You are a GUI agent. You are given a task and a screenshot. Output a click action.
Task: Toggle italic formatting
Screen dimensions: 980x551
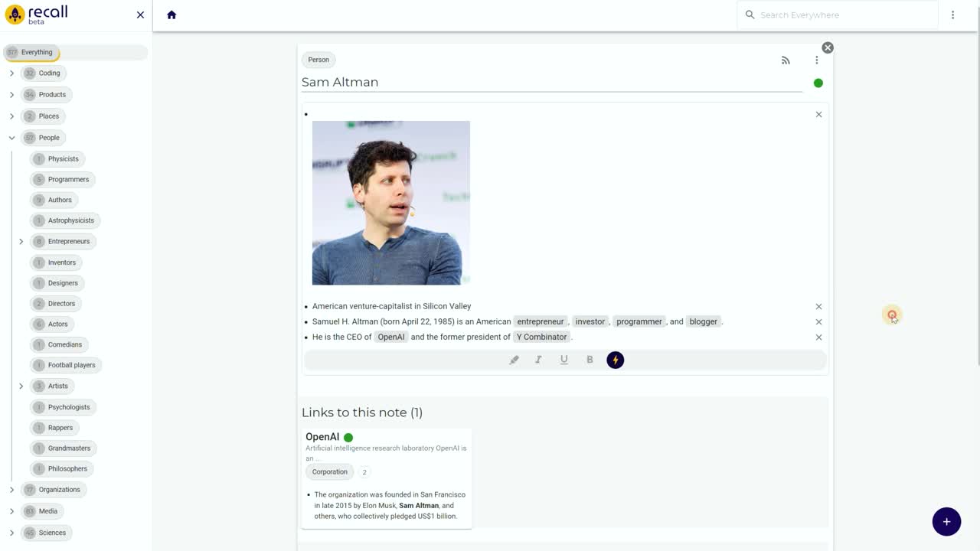538,360
